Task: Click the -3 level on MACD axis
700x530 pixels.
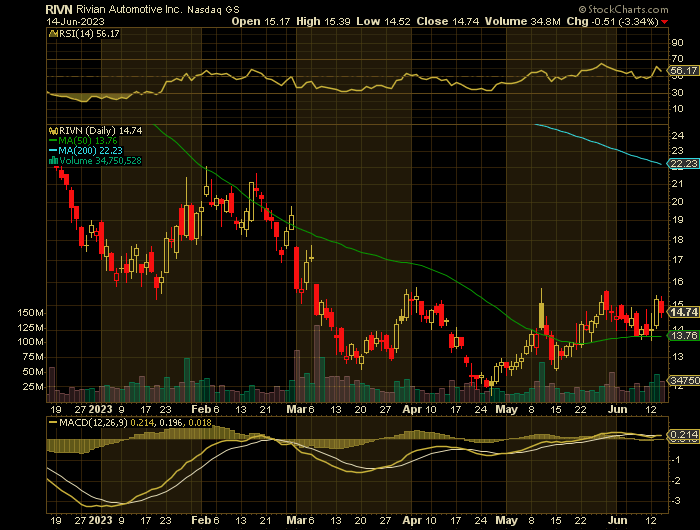Action: 676,501
